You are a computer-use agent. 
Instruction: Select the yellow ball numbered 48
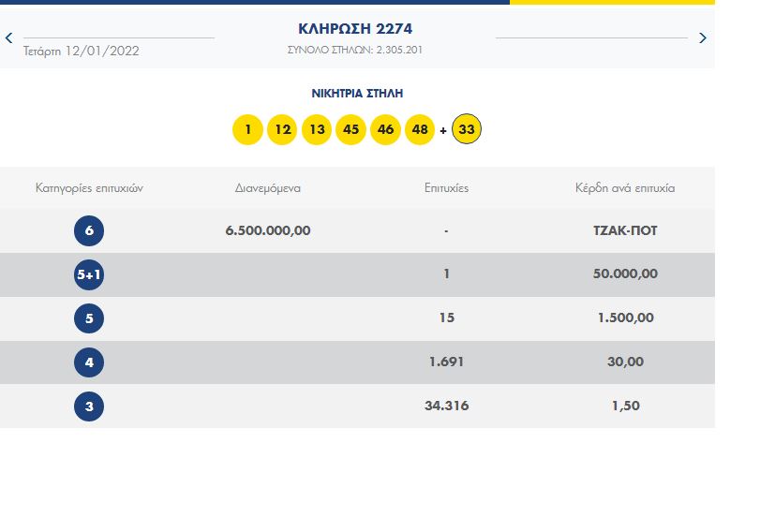click(420, 129)
